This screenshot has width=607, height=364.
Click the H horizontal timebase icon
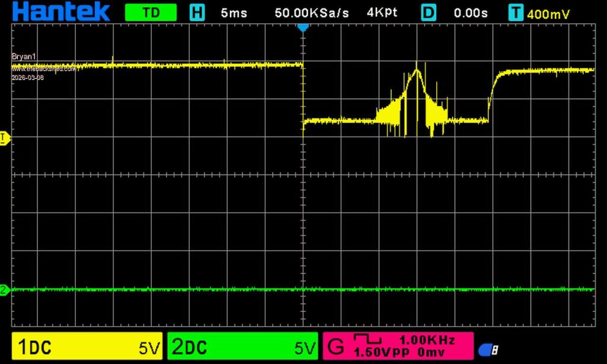click(x=197, y=12)
